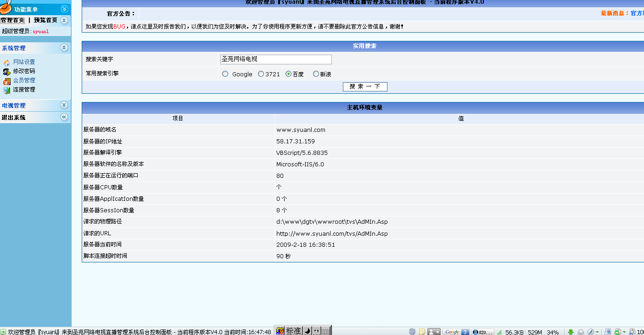Click the 529M memory status value
This screenshot has height=335, width=644.
tap(535, 332)
